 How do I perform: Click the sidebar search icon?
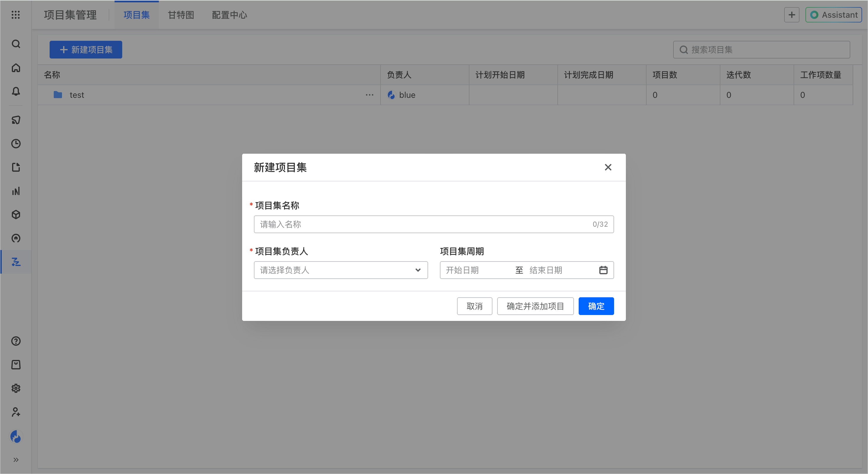16,44
